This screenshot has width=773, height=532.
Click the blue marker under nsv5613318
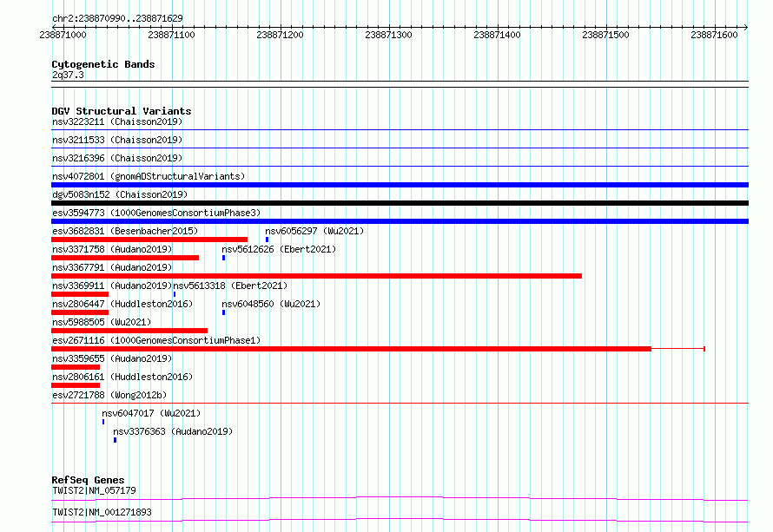coord(175,294)
